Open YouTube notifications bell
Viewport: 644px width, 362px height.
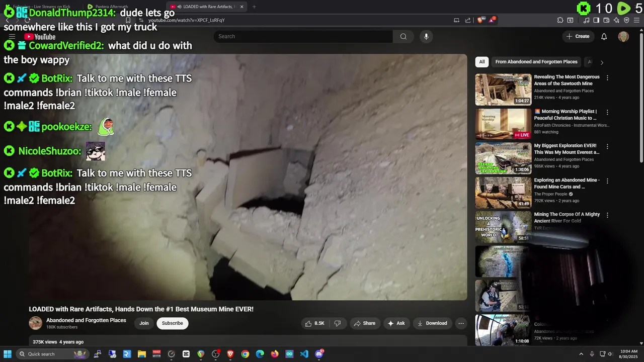[604, 36]
